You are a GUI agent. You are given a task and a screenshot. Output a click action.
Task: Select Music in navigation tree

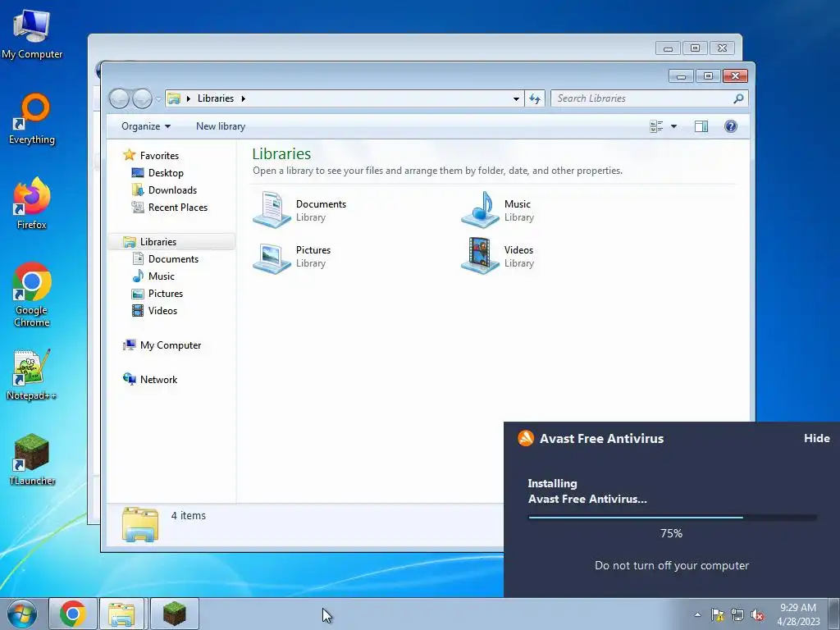click(162, 276)
